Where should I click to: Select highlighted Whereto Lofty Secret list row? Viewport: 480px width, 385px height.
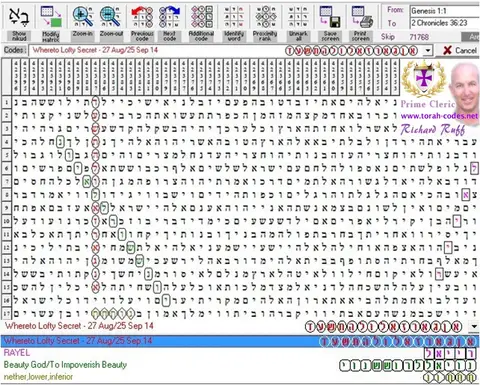[240, 341]
